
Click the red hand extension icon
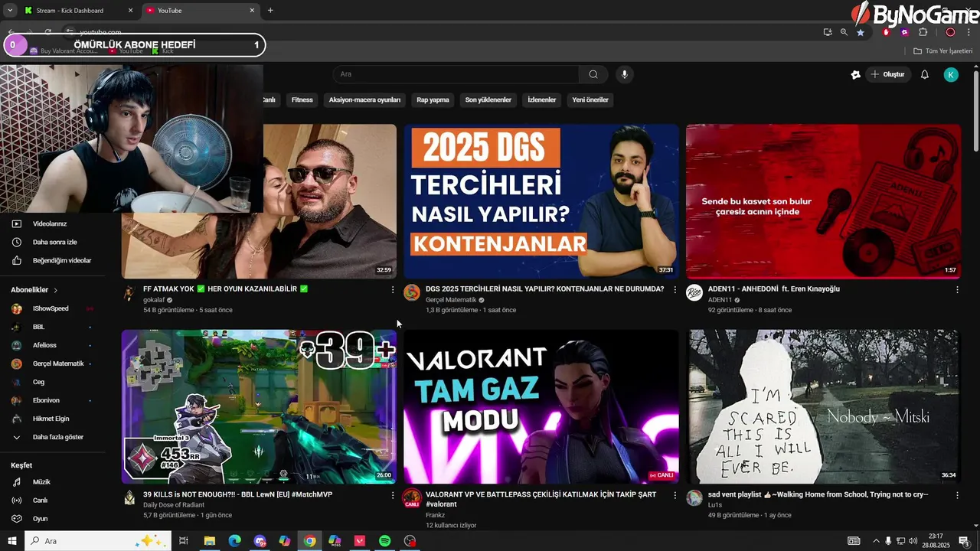tap(887, 32)
